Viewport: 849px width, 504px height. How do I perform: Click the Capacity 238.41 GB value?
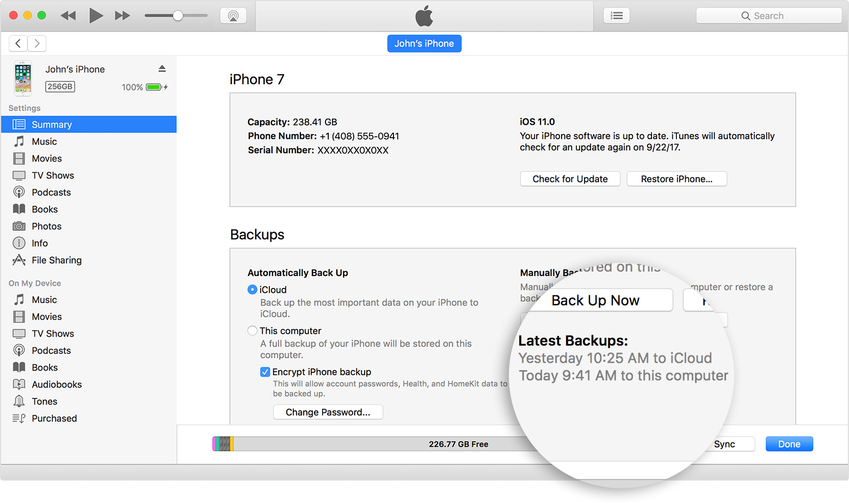tap(315, 122)
